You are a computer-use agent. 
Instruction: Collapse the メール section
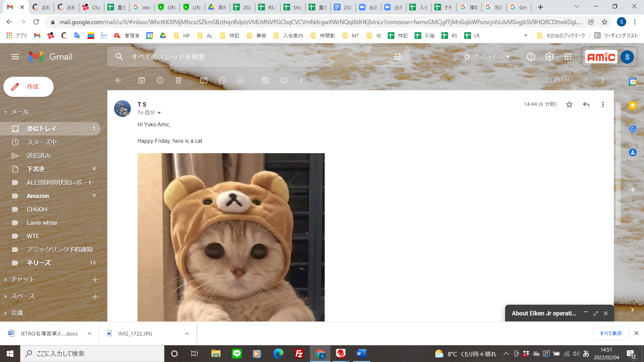[6, 112]
